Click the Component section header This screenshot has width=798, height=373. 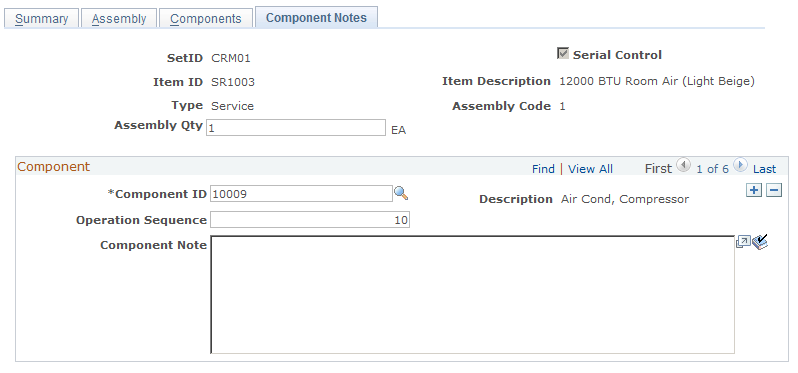tap(53, 167)
